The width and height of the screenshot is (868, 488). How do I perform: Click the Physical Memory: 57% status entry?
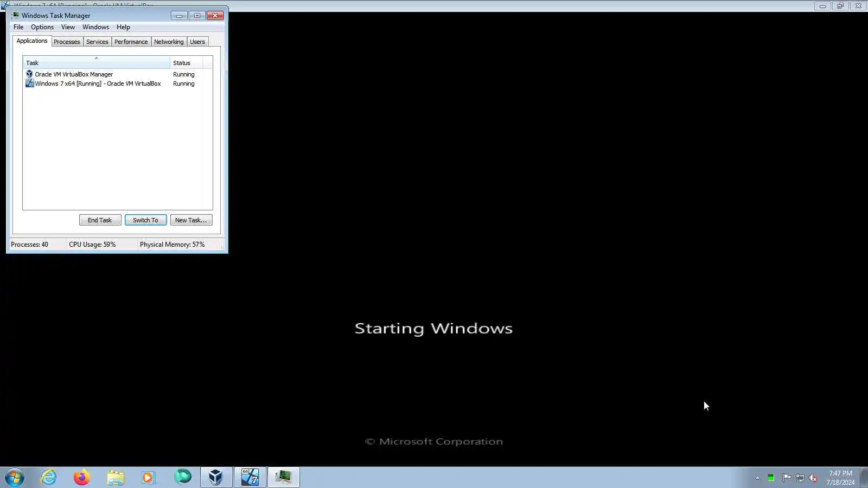click(x=173, y=245)
